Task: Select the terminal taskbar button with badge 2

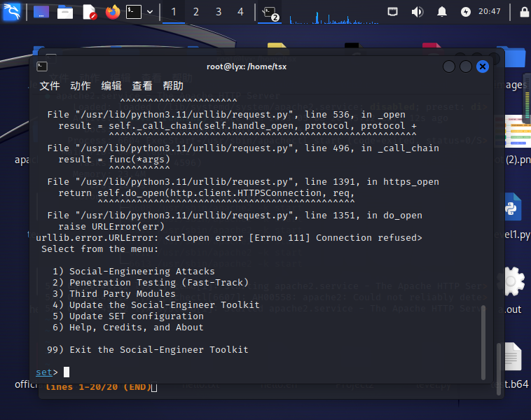Action: point(270,13)
